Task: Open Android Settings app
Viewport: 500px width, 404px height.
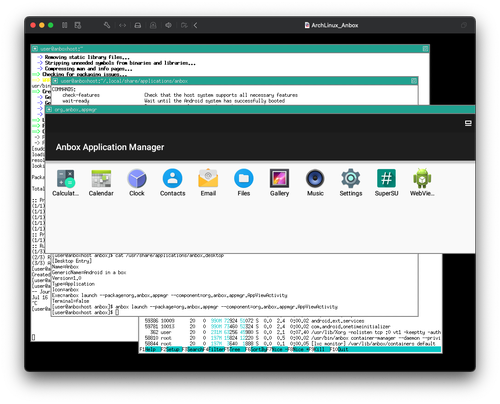Action: pos(351,183)
